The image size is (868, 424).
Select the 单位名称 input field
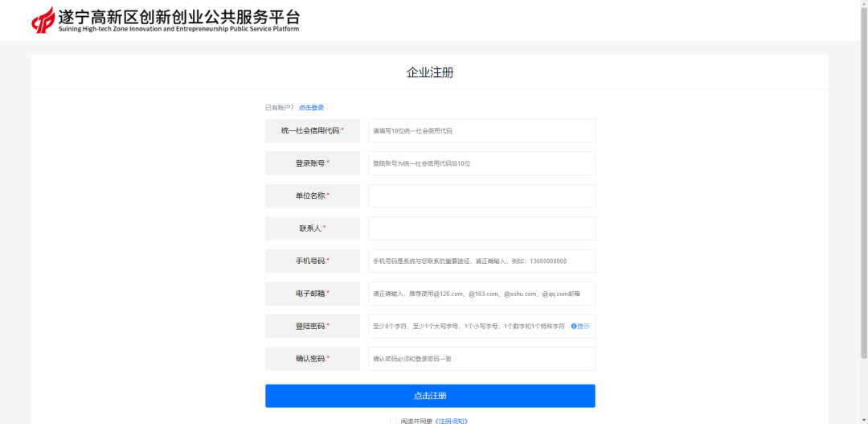click(481, 196)
